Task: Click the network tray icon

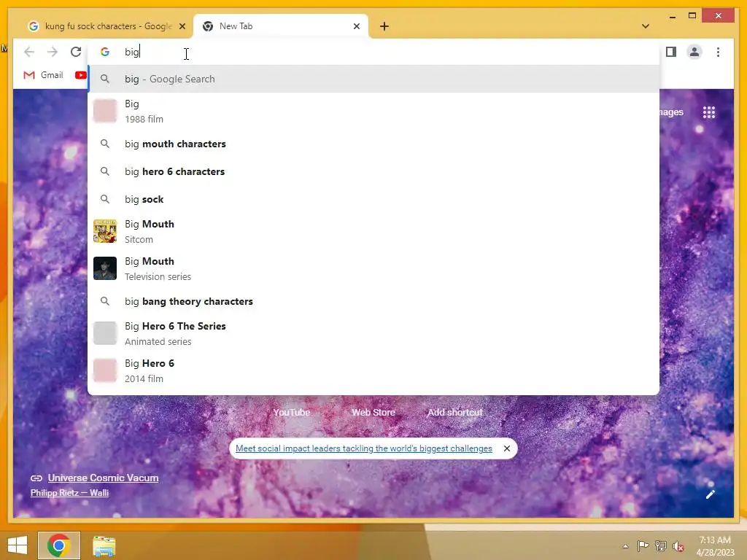Action: pos(661,545)
